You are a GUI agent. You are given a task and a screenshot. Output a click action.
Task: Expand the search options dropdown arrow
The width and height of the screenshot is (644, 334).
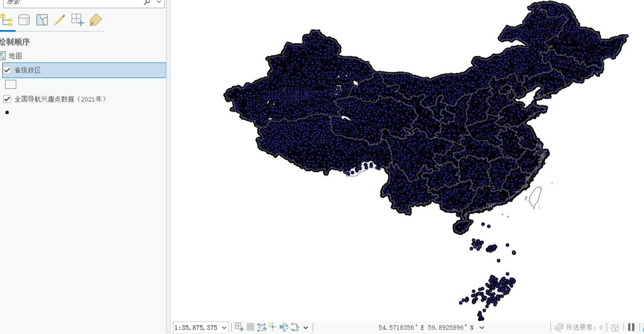click(159, 2)
